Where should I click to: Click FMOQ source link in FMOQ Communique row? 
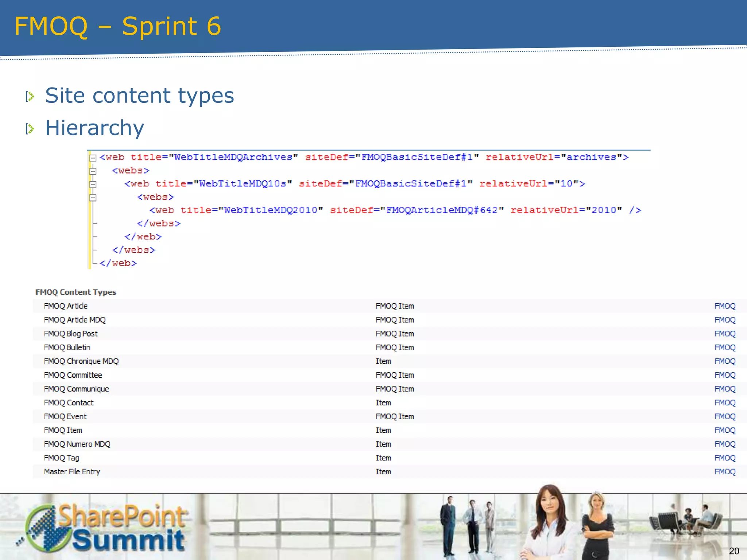tap(725, 389)
